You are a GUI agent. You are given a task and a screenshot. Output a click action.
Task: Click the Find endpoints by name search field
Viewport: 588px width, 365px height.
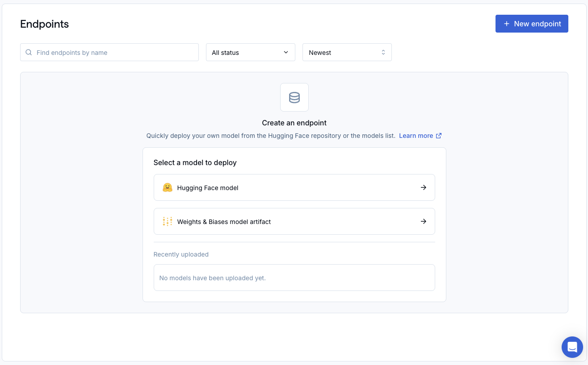[x=109, y=52]
